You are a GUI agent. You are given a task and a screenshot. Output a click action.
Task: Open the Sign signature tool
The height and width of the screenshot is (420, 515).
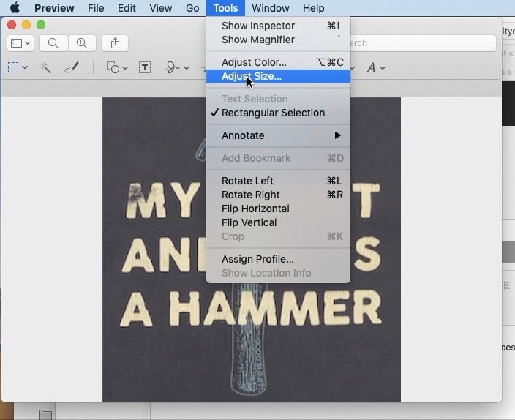click(x=176, y=68)
